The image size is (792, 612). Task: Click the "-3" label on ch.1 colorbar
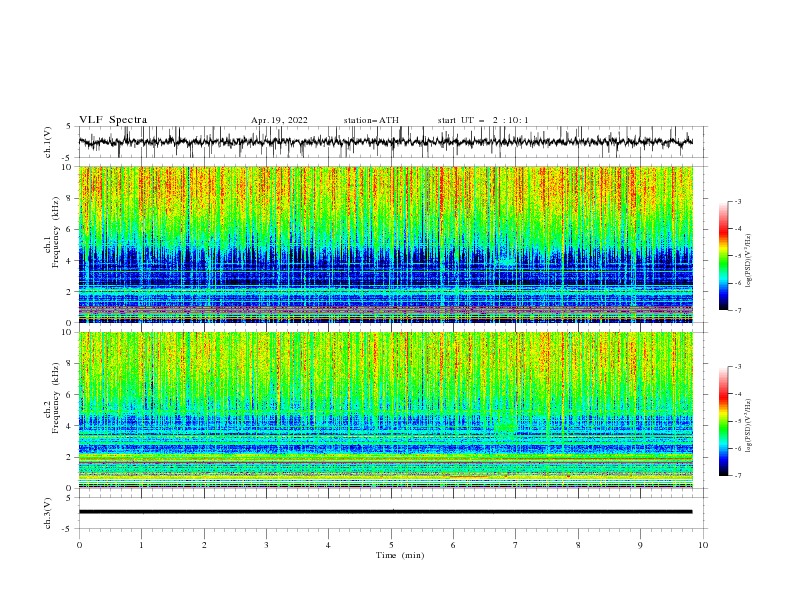click(737, 202)
